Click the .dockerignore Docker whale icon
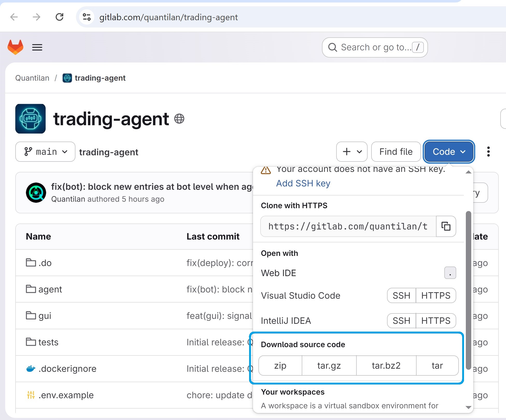This screenshot has width=506, height=420. click(31, 368)
